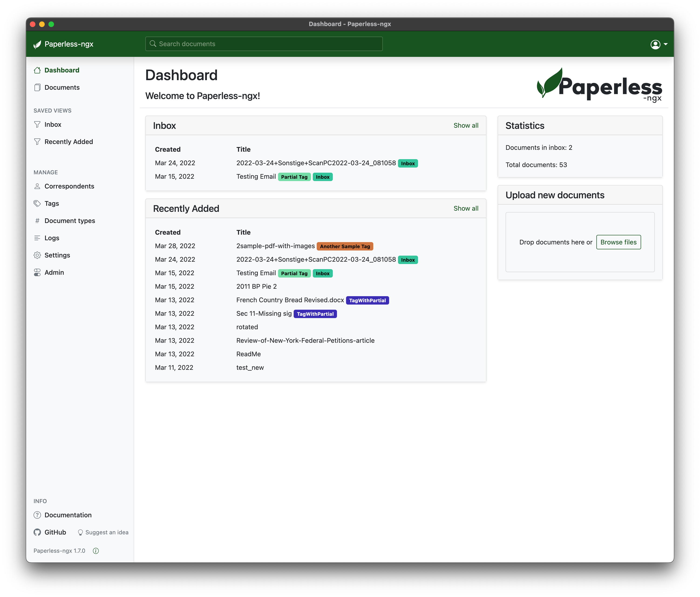Click the Document types hash icon
Screen dimensions: 700x597
tap(37, 221)
